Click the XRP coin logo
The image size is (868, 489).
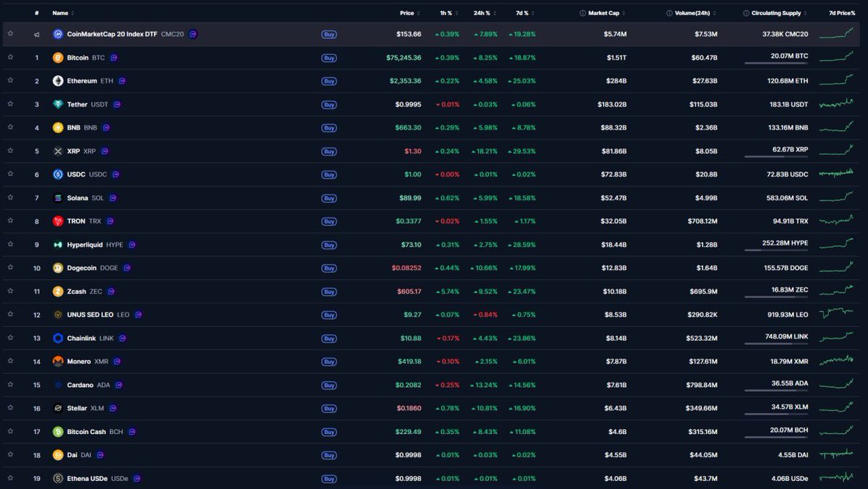point(58,151)
